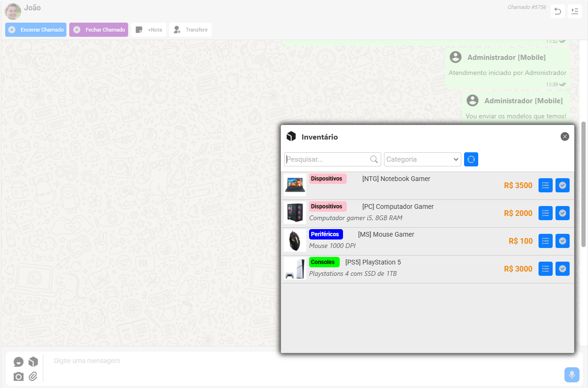Image resolution: width=588 pixels, height=388 pixels.
Task: Refresh the inventory list
Action: click(x=471, y=159)
